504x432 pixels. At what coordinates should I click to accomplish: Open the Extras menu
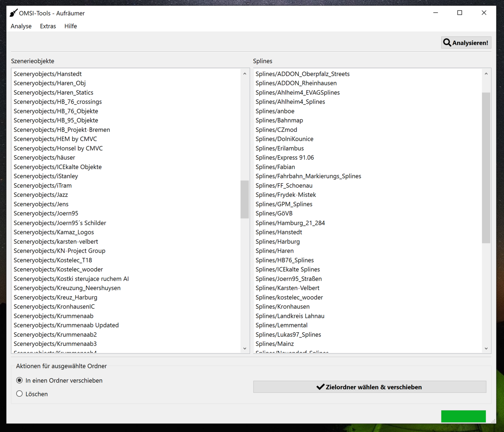[48, 26]
